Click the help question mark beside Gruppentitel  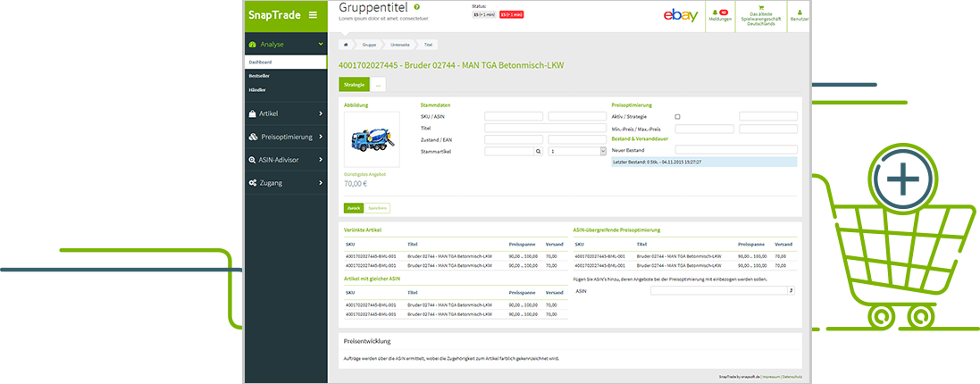coord(417,7)
